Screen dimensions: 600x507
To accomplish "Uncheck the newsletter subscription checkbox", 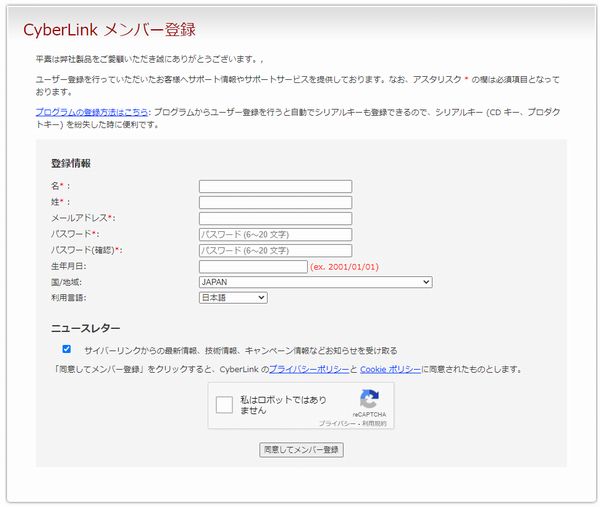I will [67, 349].
